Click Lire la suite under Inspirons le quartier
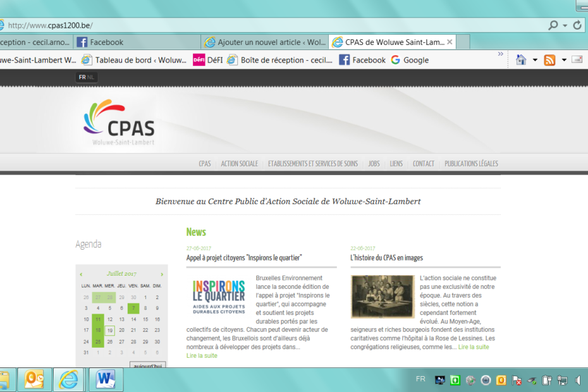Image resolution: width=588 pixels, height=392 pixels. [x=202, y=355]
